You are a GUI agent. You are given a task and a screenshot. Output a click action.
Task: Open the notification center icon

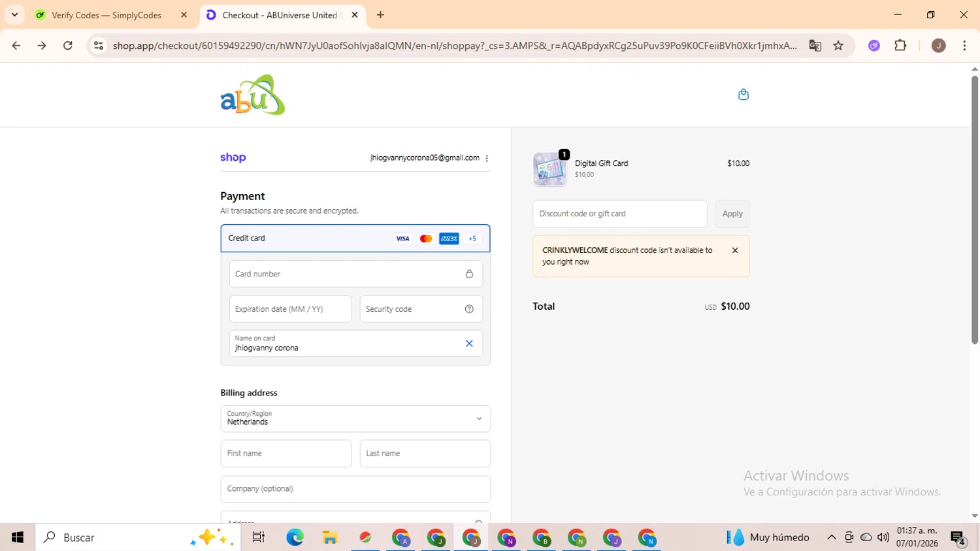pyautogui.click(x=958, y=538)
